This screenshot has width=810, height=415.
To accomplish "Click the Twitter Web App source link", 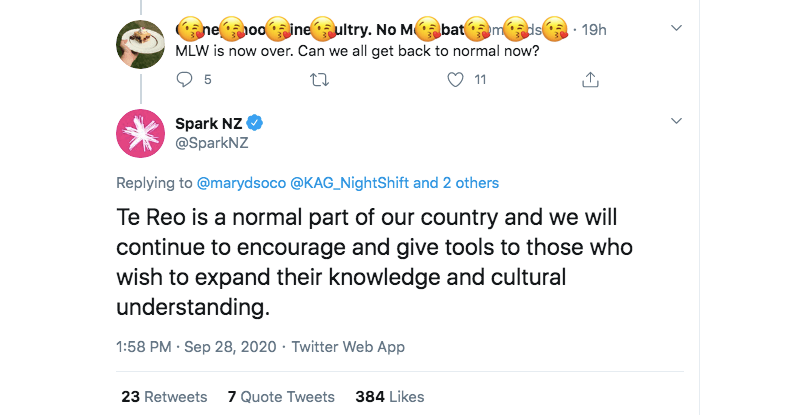I will pyautogui.click(x=348, y=347).
